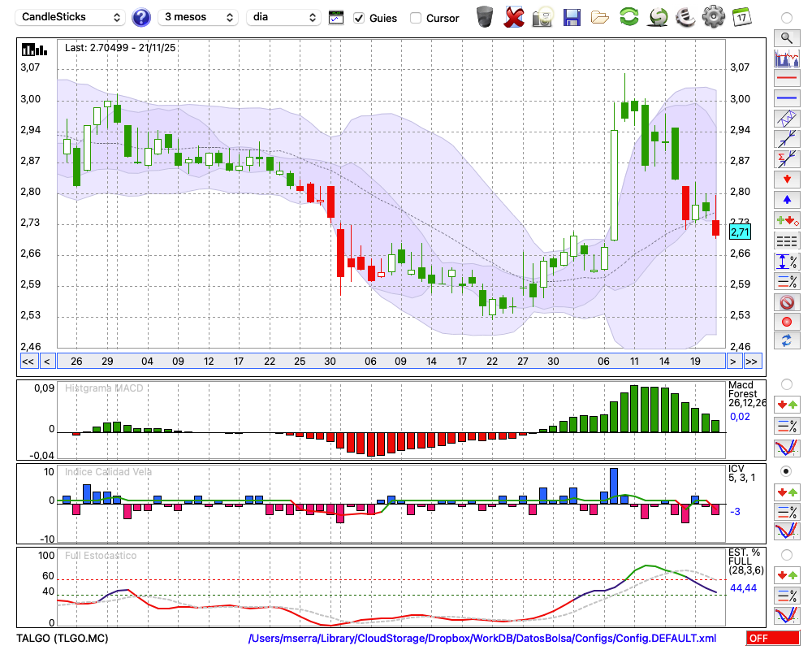Click the '>>' jump-to-end button
Screen dimensions: 812x650
point(752,362)
